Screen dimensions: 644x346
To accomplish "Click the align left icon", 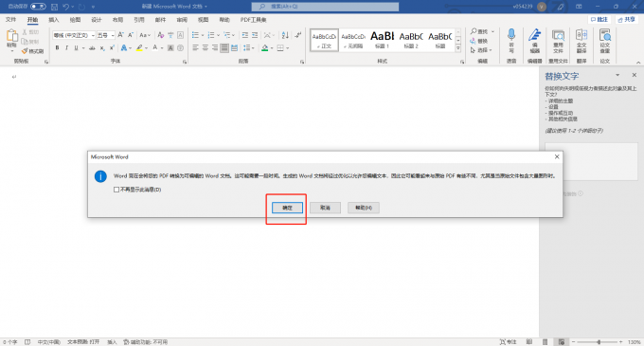I will (195, 48).
